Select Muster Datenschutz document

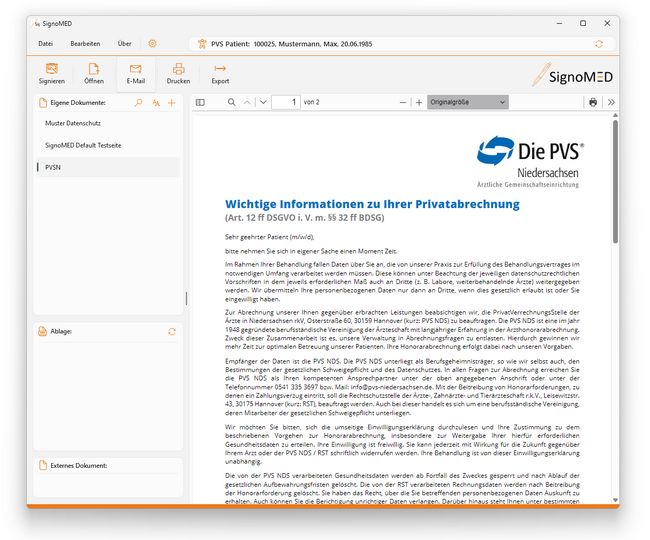point(108,123)
